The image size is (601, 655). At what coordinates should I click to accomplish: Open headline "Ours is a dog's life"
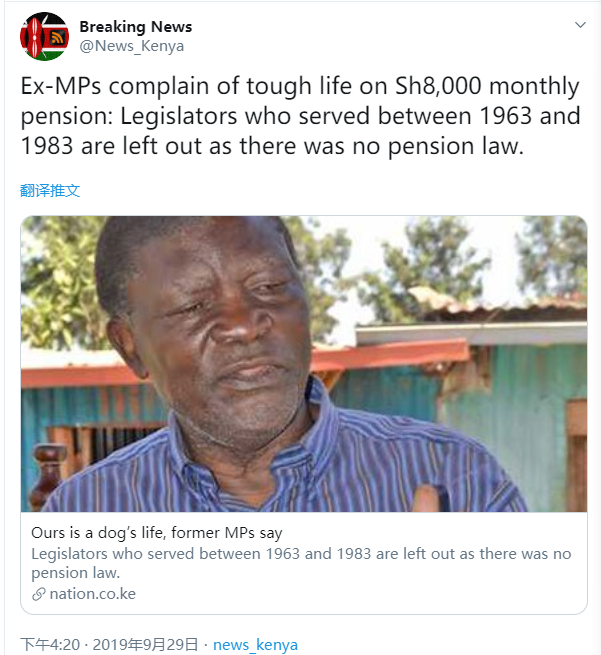(157, 533)
